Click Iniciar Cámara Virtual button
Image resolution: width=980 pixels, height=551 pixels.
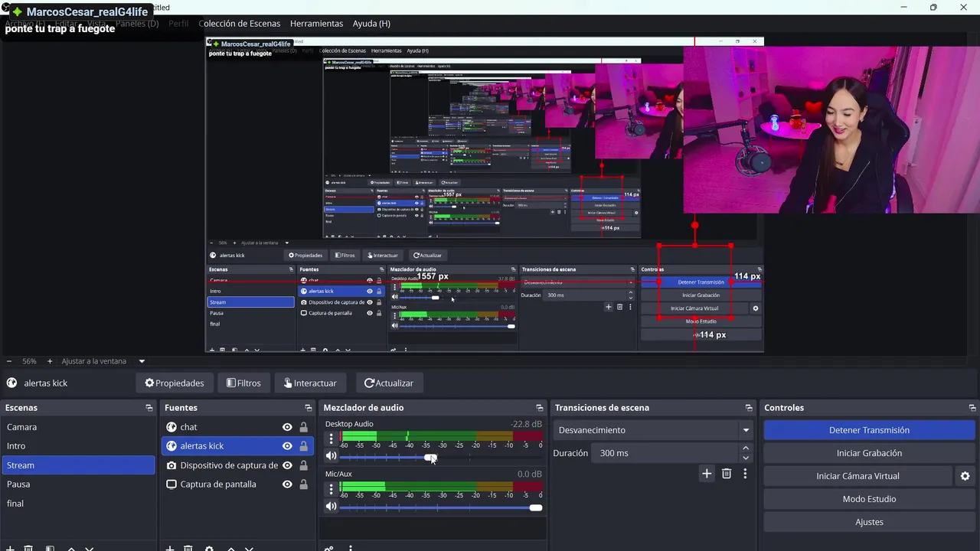857,476
